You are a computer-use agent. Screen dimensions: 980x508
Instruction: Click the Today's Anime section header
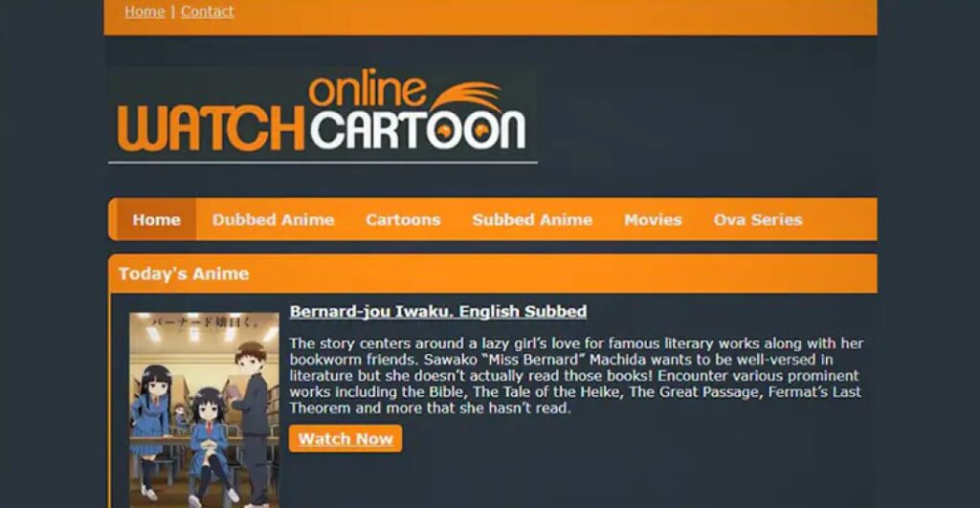(184, 274)
